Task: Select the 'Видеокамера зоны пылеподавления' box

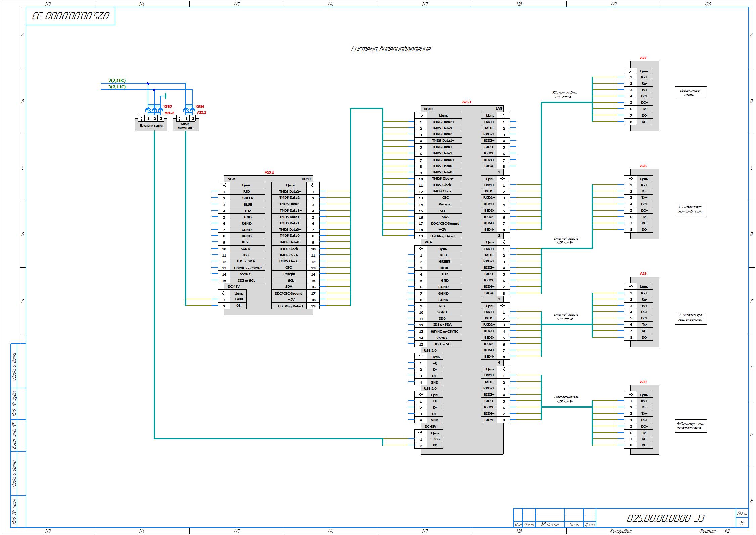Action: (x=690, y=426)
